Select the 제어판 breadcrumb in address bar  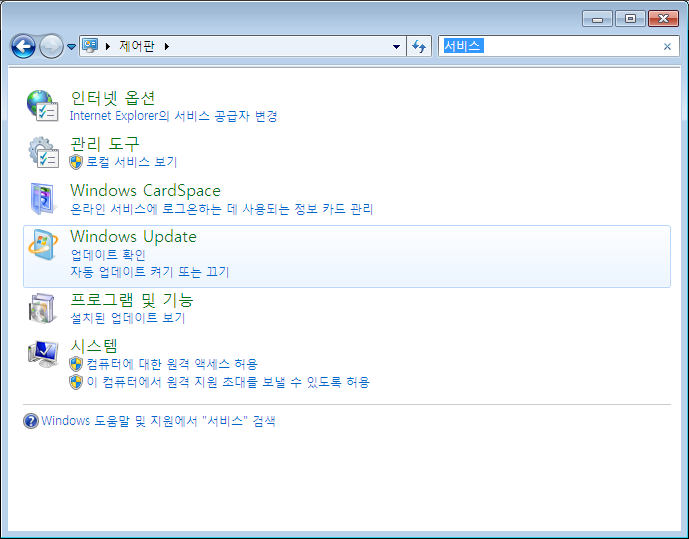137,46
